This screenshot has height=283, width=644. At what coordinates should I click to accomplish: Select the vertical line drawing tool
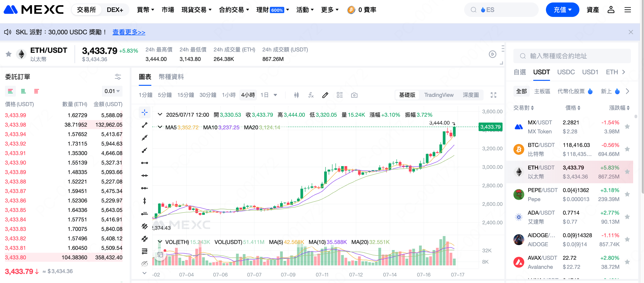(x=144, y=201)
